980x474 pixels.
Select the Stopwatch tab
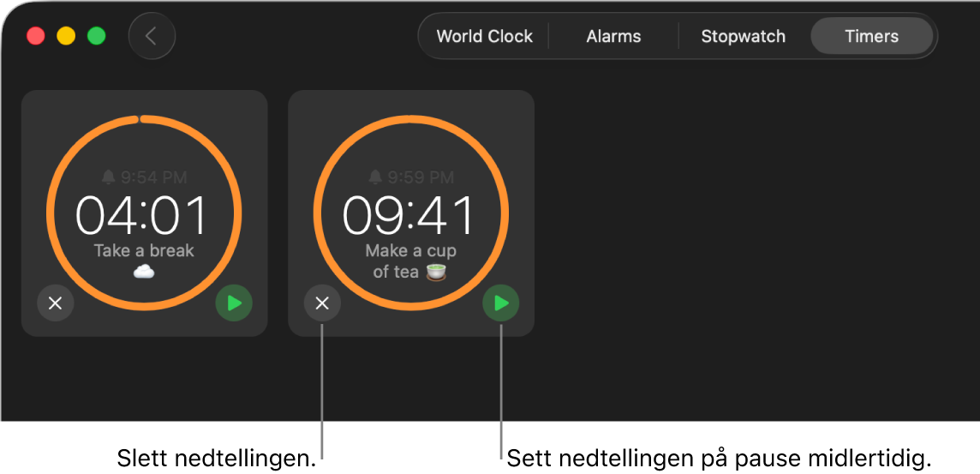[743, 36]
